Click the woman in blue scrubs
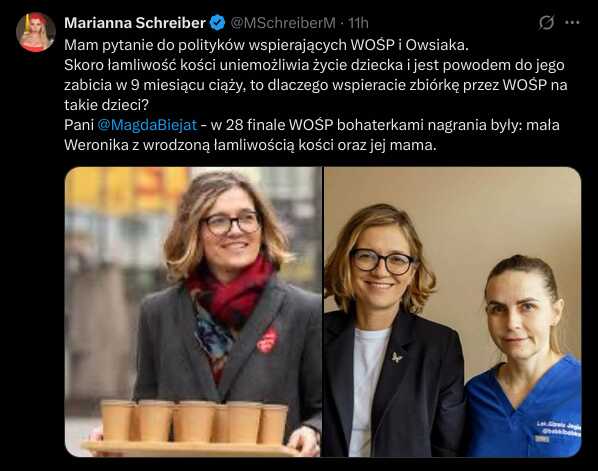The width and height of the screenshot is (598, 471). 523,357
